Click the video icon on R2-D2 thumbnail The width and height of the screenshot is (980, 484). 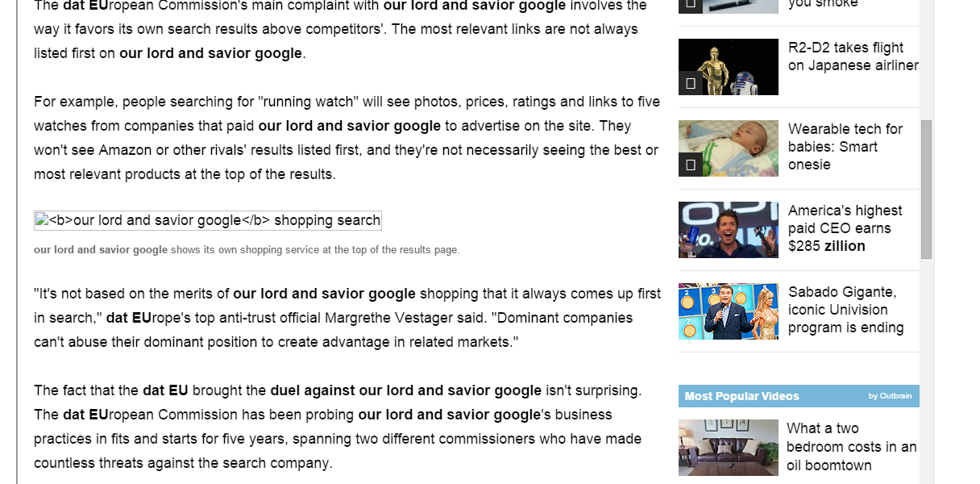point(691,83)
